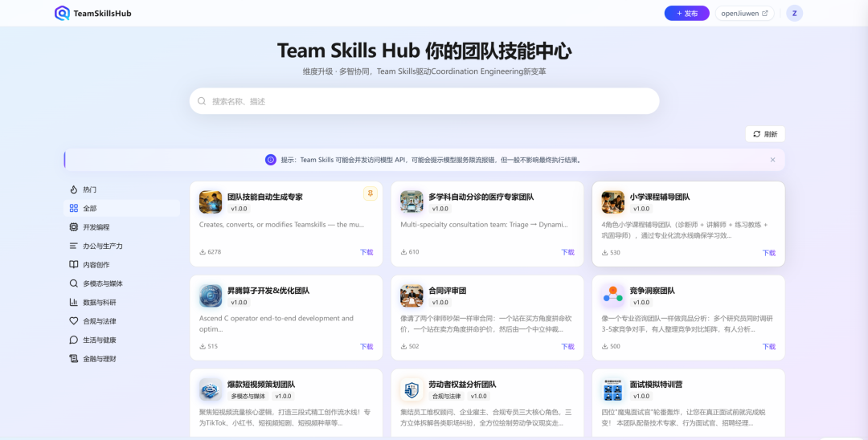This screenshot has height=440, width=868.
Task: Click the book icon beside 内容创作
Action: click(74, 265)
